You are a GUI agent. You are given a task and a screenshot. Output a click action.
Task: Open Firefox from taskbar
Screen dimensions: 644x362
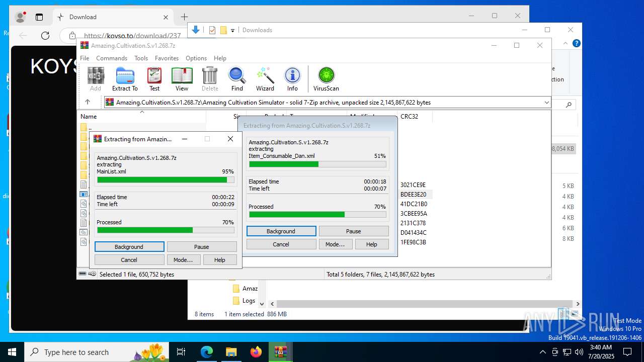click(x=256, y=352)
